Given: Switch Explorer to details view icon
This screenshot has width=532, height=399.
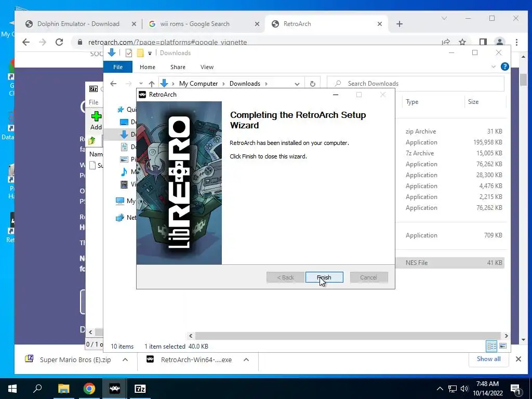Looking at the screenshot, I should (x=491, y=346).
